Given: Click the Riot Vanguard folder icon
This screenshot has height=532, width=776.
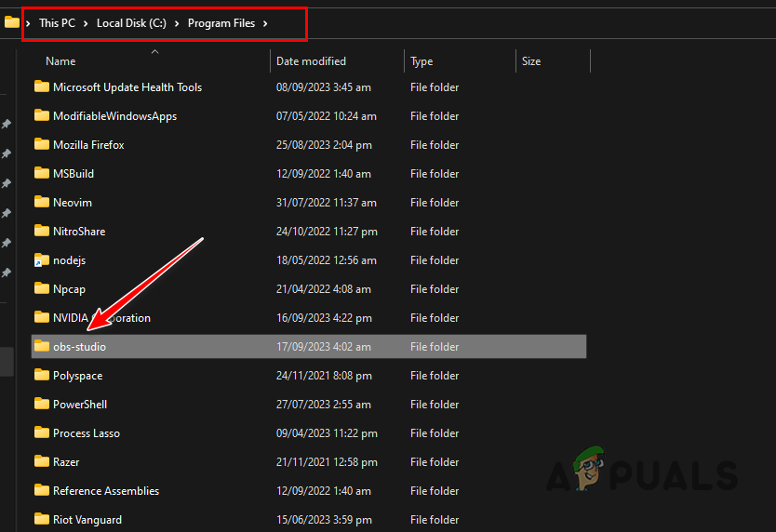Looking at the screenshot, I should pos(42,519).
